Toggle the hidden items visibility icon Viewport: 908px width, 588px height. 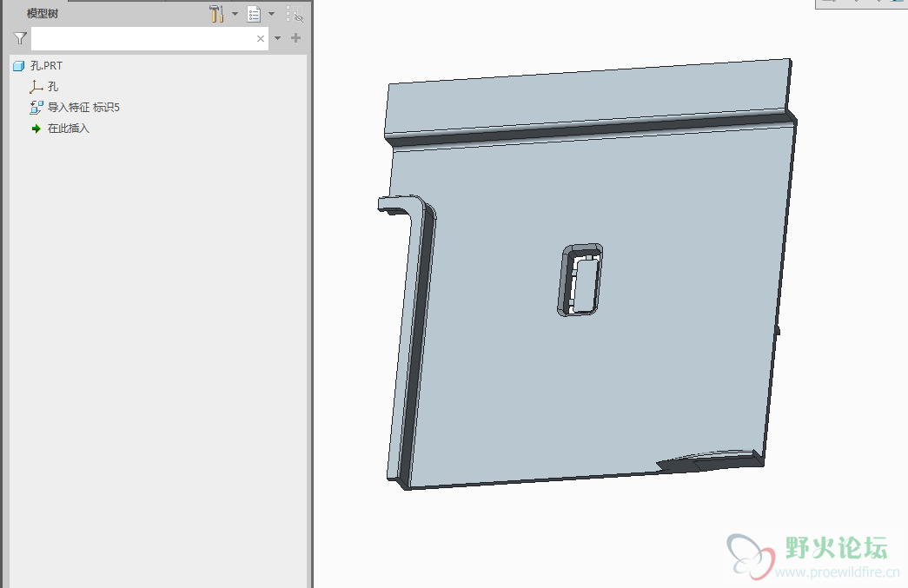pos(295,15)
